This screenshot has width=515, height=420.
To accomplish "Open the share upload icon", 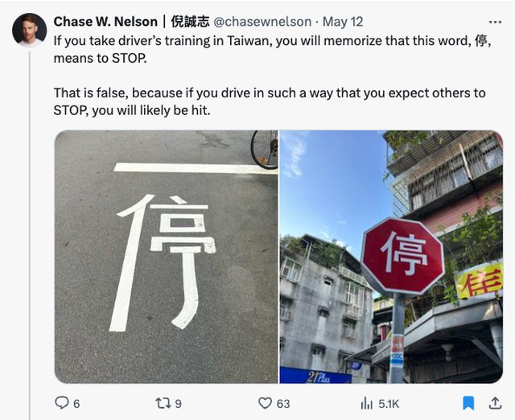I will pyautogui.click(x=495, y=403).
